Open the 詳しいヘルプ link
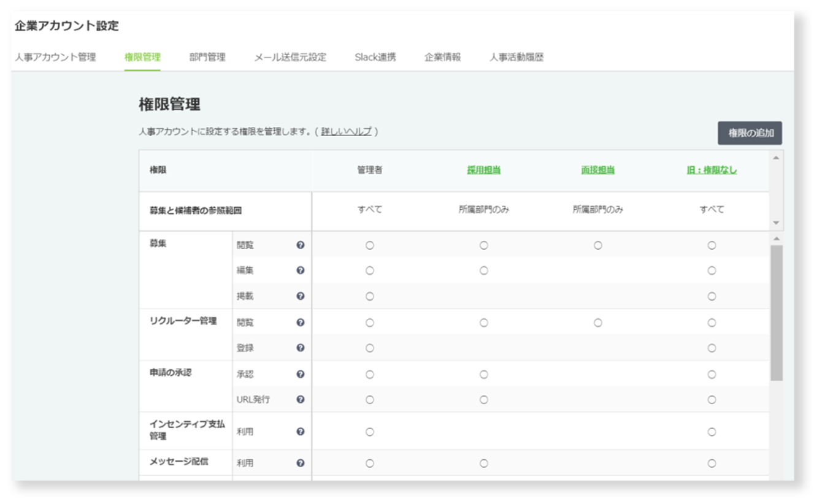 coord(347,131)
